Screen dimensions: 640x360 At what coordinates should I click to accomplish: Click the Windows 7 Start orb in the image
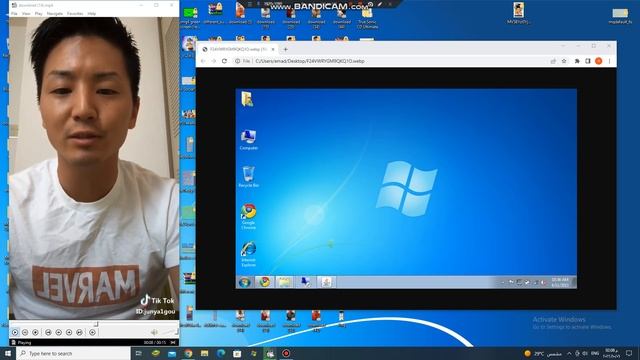point(244,282)
